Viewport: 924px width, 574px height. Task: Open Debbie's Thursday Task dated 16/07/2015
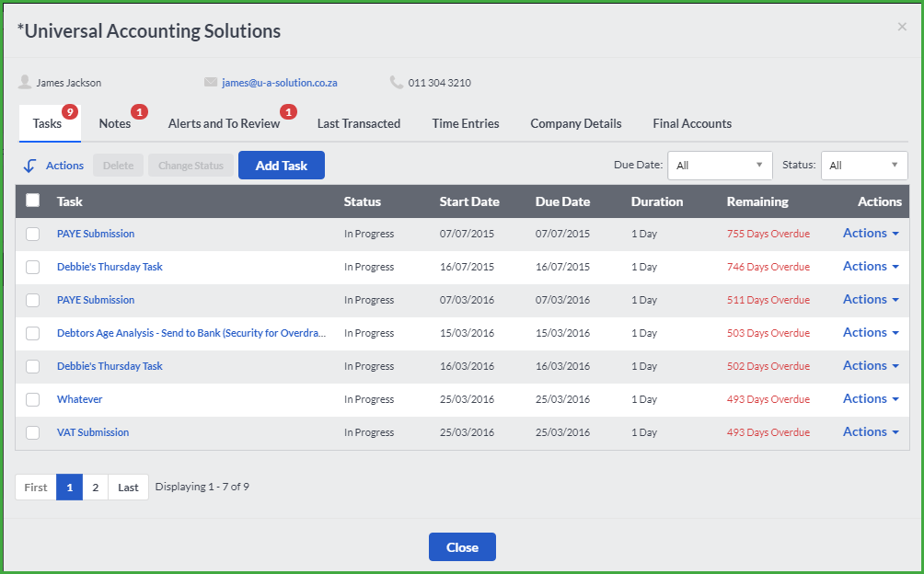(x=110, y=267)
